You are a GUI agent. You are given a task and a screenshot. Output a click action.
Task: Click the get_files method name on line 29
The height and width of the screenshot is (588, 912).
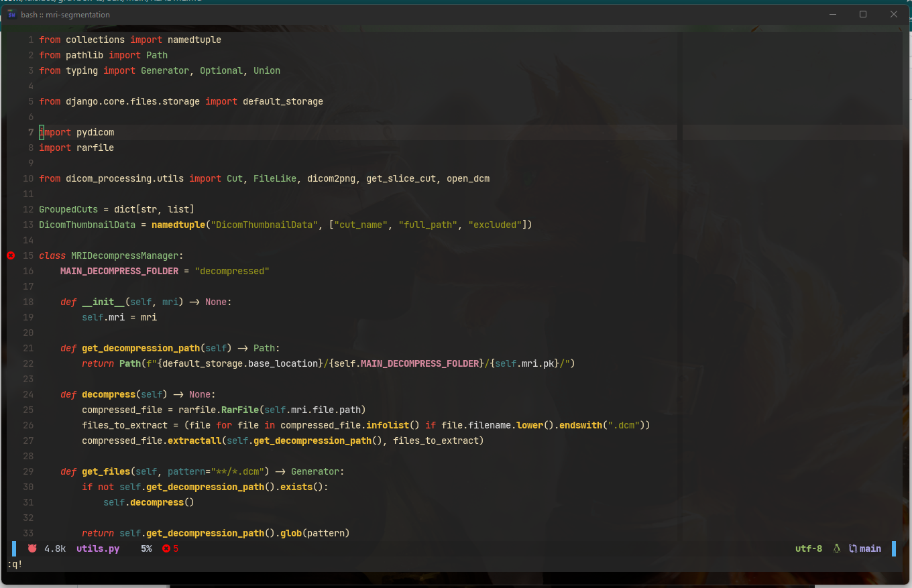(106, 471)
